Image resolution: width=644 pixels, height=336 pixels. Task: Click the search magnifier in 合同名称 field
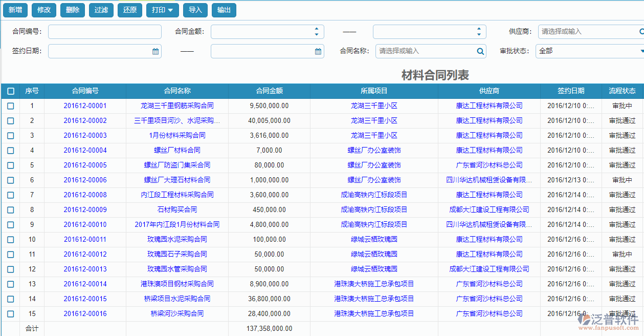(x=480, y=51)
